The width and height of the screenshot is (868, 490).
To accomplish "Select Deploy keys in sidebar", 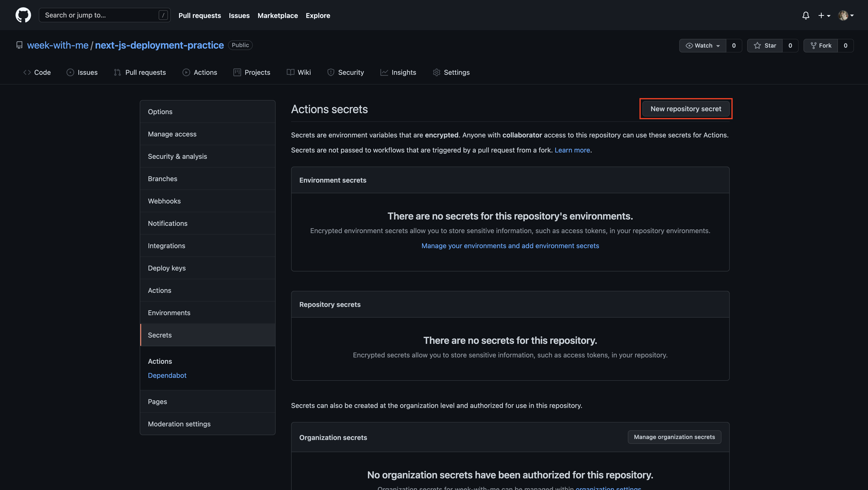I will click(x=167, y=268).
